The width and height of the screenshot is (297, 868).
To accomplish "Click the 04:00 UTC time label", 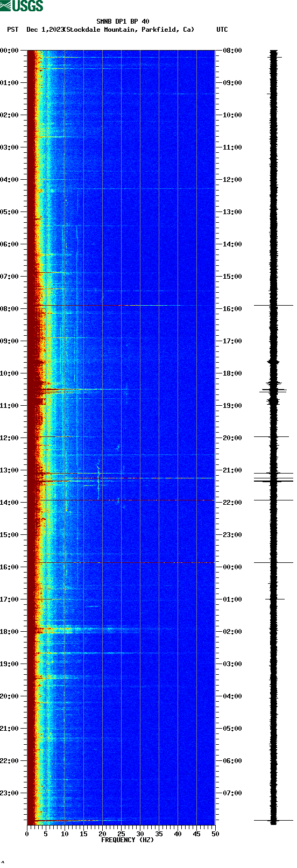I will (232, 696).
